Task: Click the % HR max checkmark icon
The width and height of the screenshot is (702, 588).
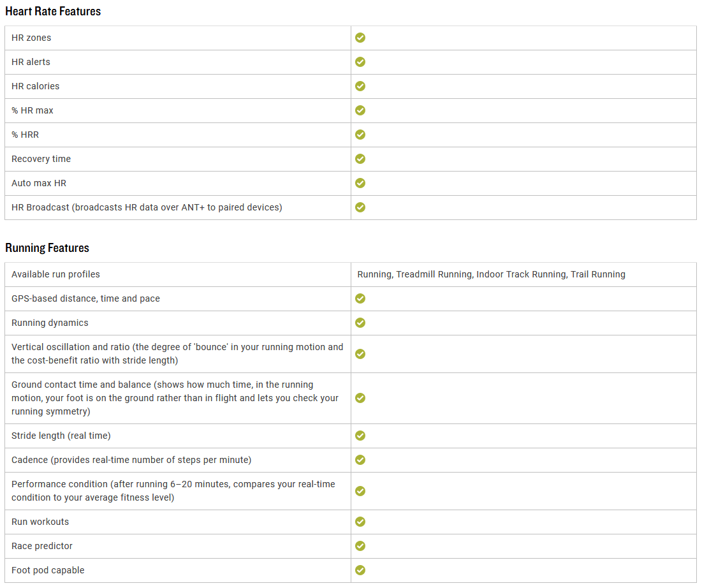Action: (360, 110)
